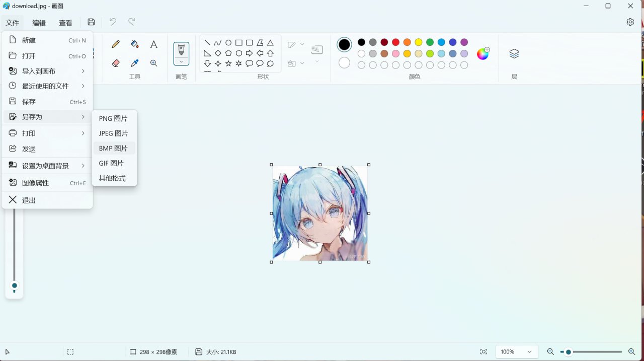Choose 保存 from the File menu
Screen dimensions: 644x361
pyautogui.click(x=47, y=102)
